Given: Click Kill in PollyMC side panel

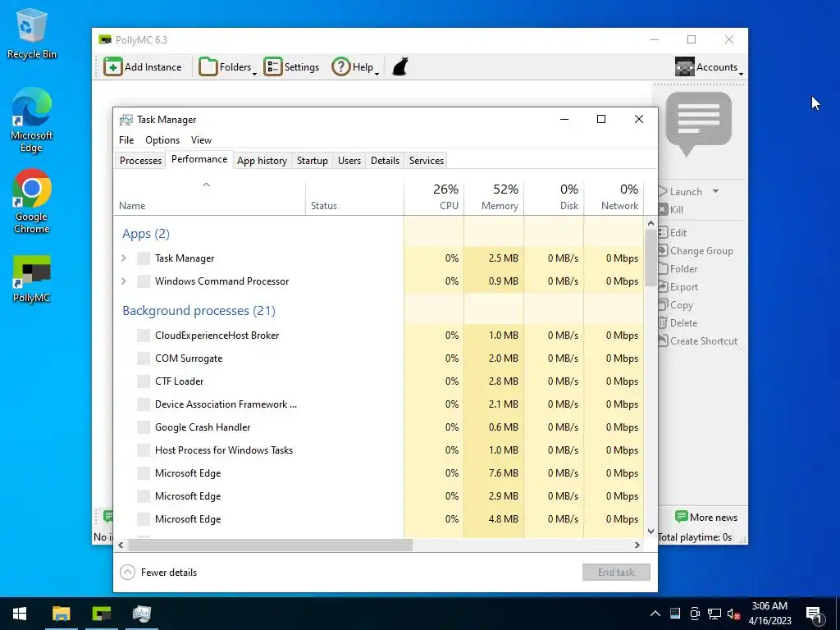Looking at the screenshot, I should click(x=671, y=210).
